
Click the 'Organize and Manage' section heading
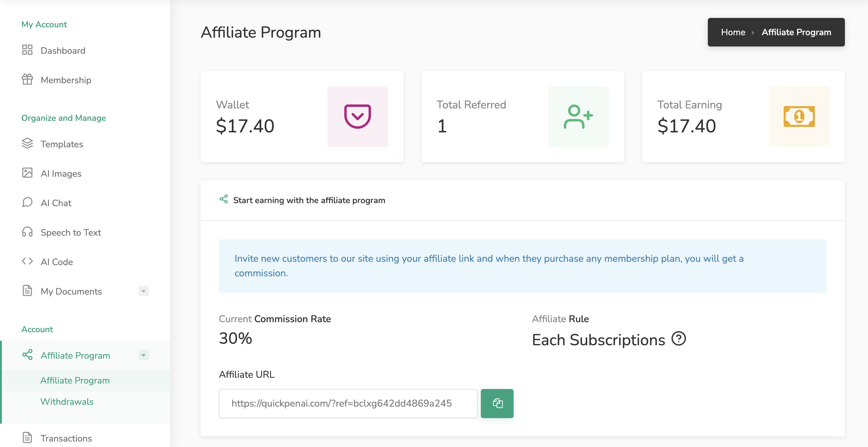pos(63,118)
